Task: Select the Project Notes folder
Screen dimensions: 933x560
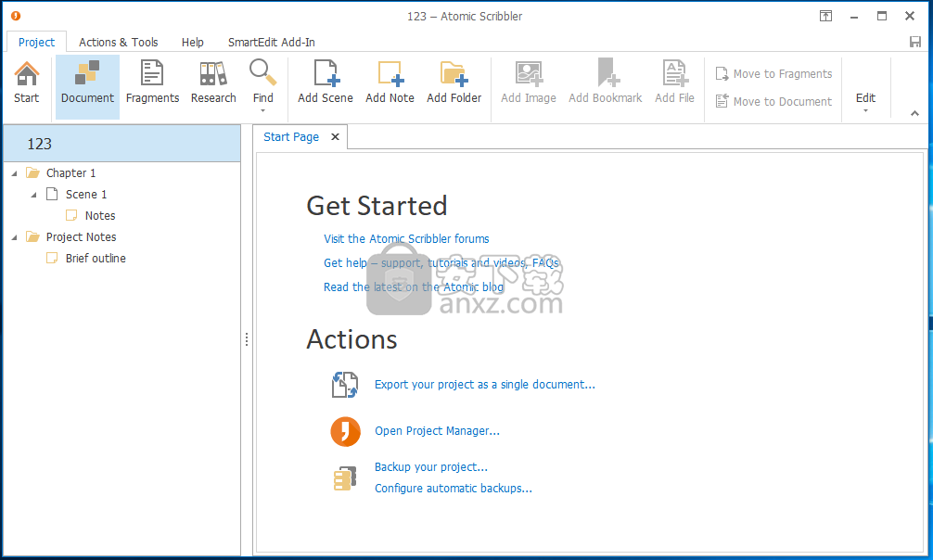Action: (x=81, y=236)
